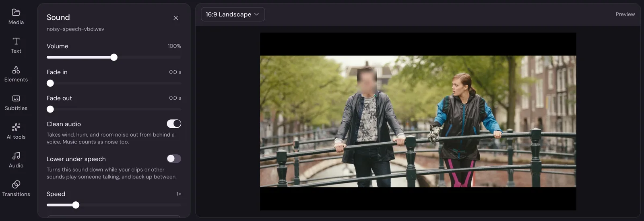This screenshot has height=221, width=644.
Task: Click the Fade in slider handle
Action: [50, 83]
